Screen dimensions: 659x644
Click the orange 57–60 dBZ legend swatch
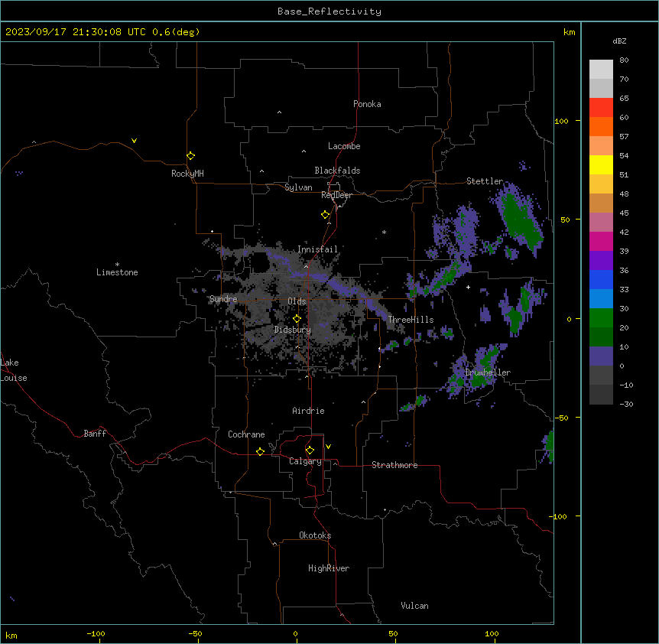[601, 126]
